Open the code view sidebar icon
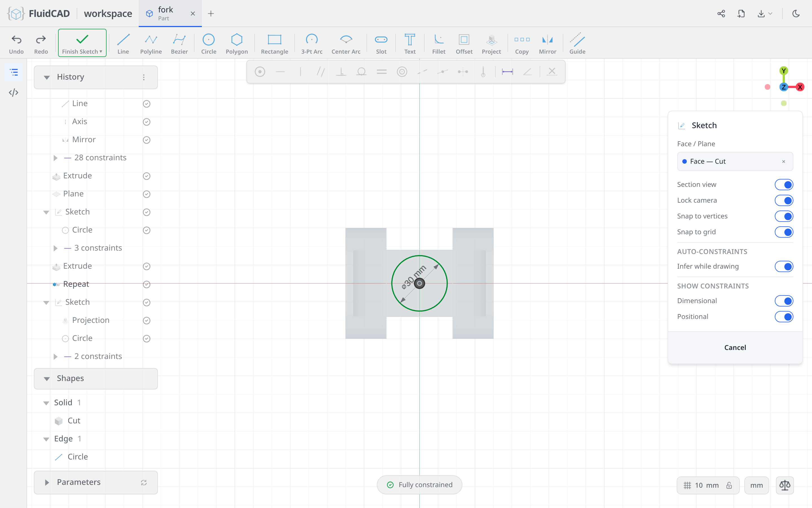Screen dimensions: 812x508 pyautogui.click(x=14, y=92)
